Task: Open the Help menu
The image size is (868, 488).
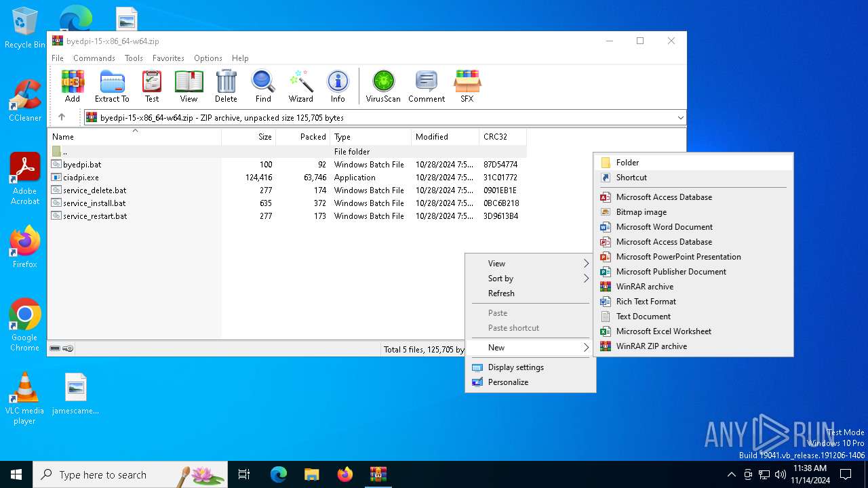Action: 240,58
